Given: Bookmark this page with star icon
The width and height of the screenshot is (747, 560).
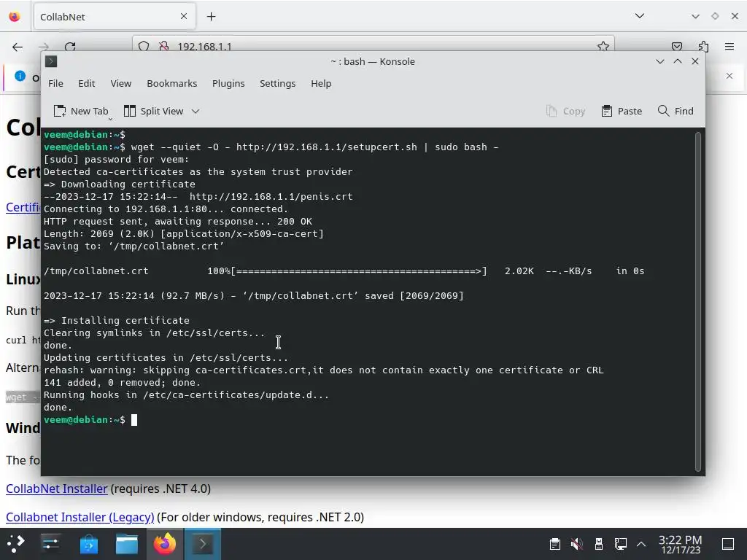Looking at the screenshot, I should pos(603,47).
